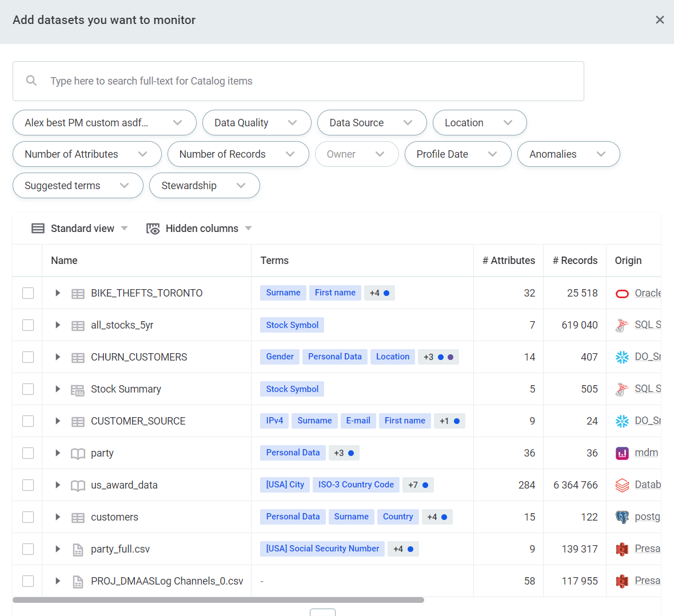Open the Profile Date filter dropdown
This screenshot has height=616, width=674.
457,154
